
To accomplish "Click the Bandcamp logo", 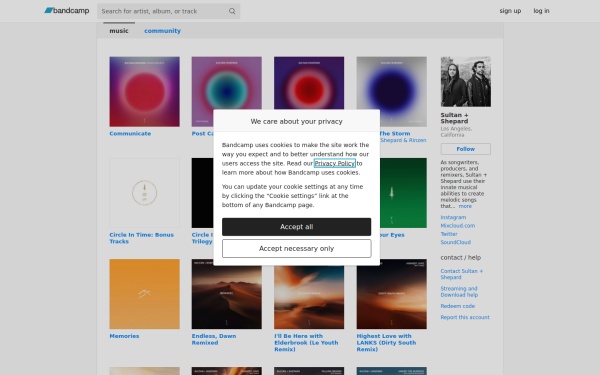I will 67,11.
